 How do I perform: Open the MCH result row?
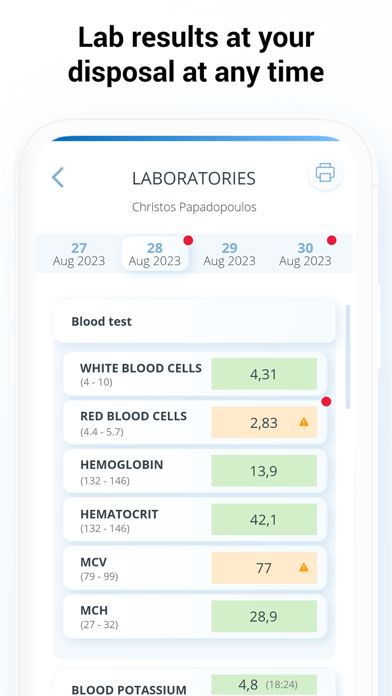click(195, 616)
